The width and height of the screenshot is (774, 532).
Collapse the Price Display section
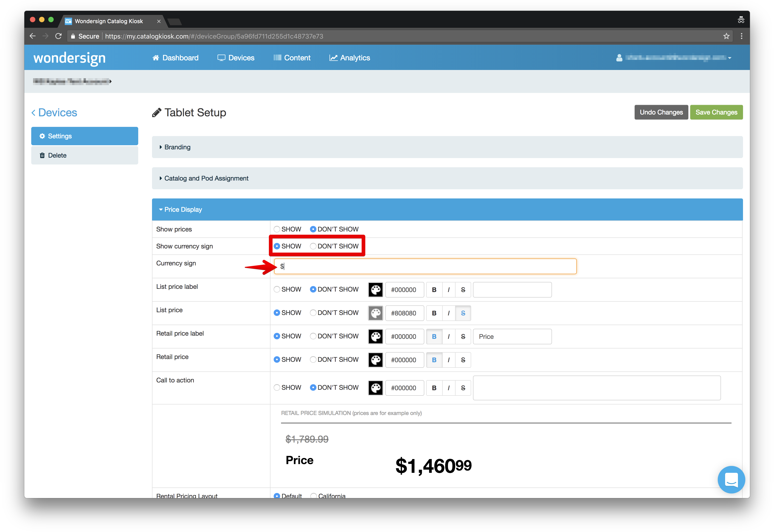coord(183,209)
